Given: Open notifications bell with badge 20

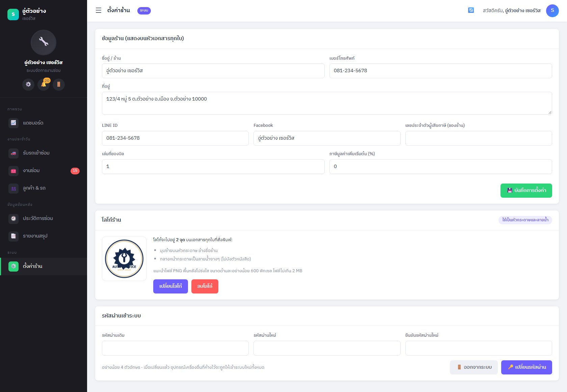Looking at the screenshot, I should 44,84.
